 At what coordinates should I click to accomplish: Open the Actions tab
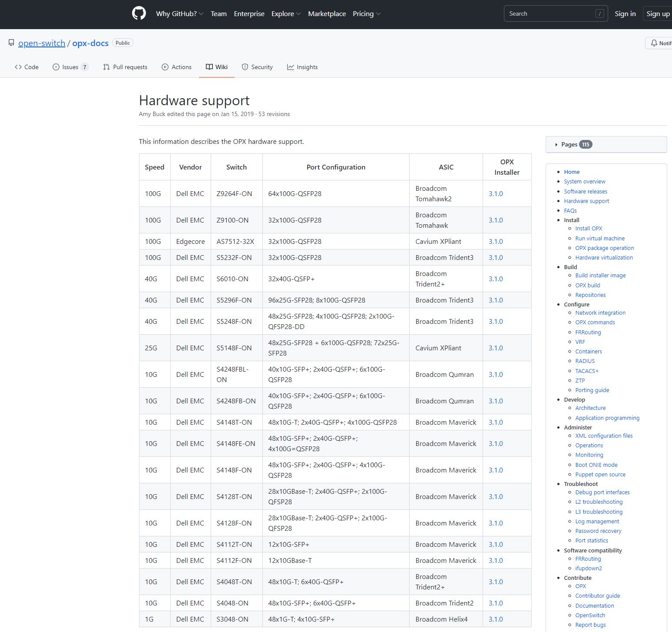point(176,67)
